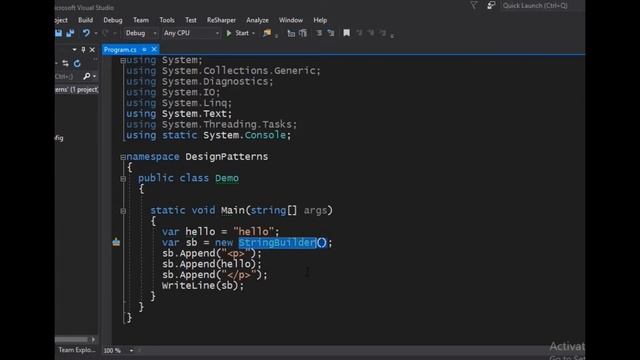Open the Window menu
This screenshot has height=360, width=640.
291,20
